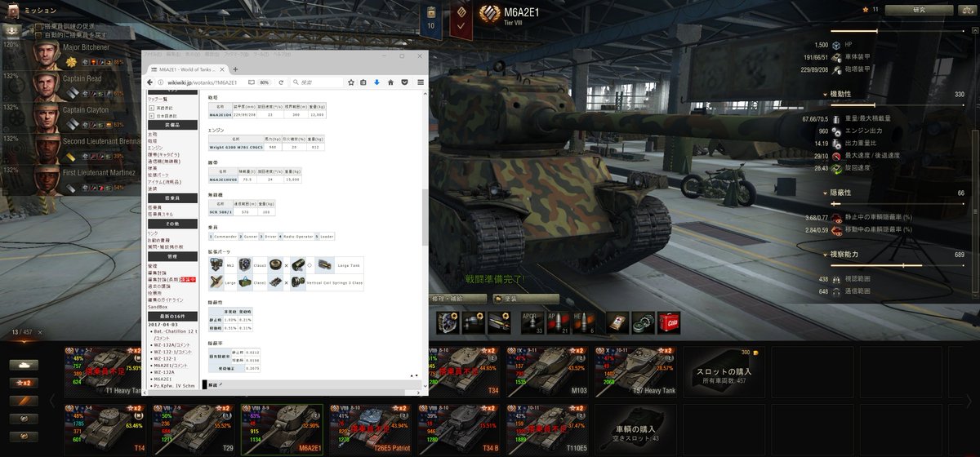Toggle the fourth carousel filter button
This screenshot has width=980, height=457.
tap(24, 419)
